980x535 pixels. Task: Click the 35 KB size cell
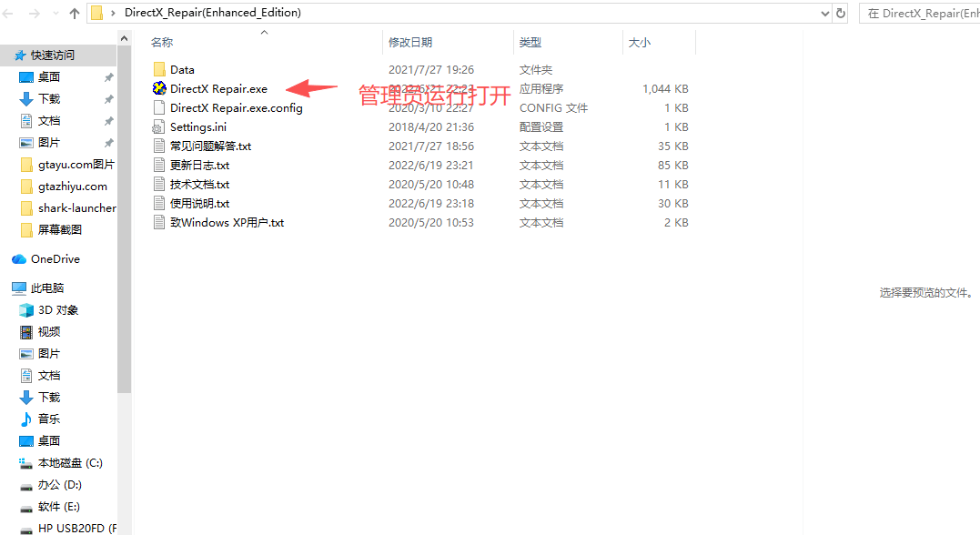click(x=672, y=146)
